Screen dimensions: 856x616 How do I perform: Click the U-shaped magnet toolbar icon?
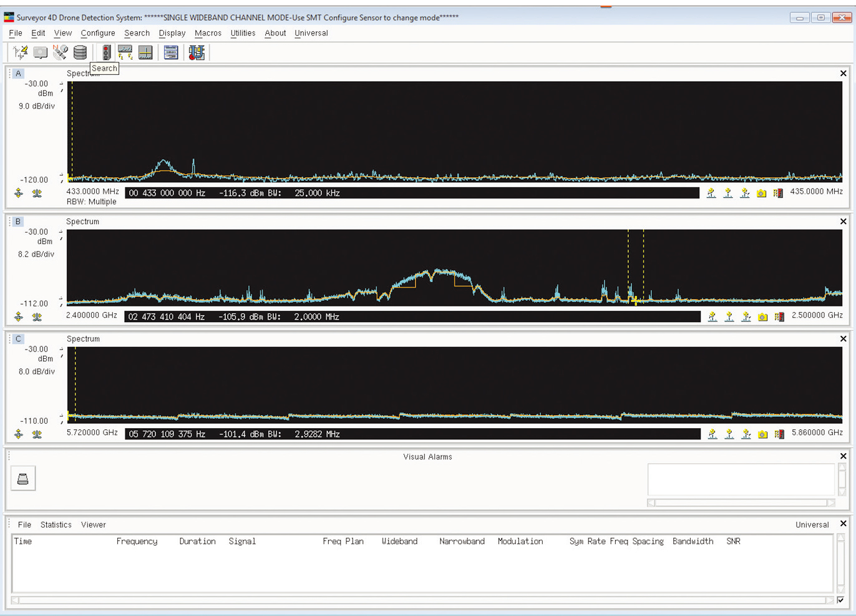pos(197,52)
